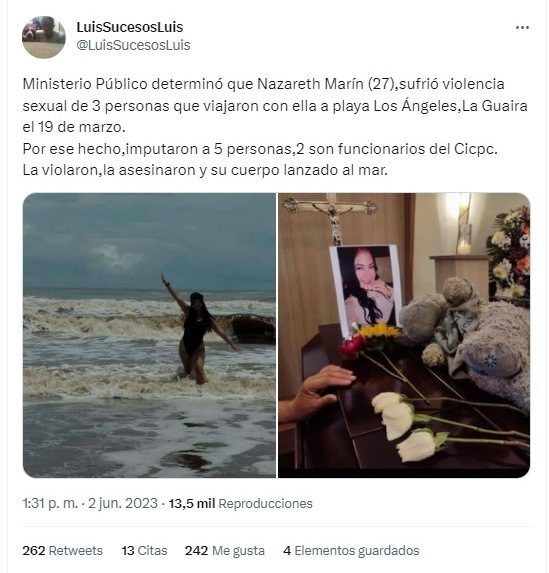Show the 242 Me gusta list
The width and height of the screenshot is (549, 573).
[225, 550]
